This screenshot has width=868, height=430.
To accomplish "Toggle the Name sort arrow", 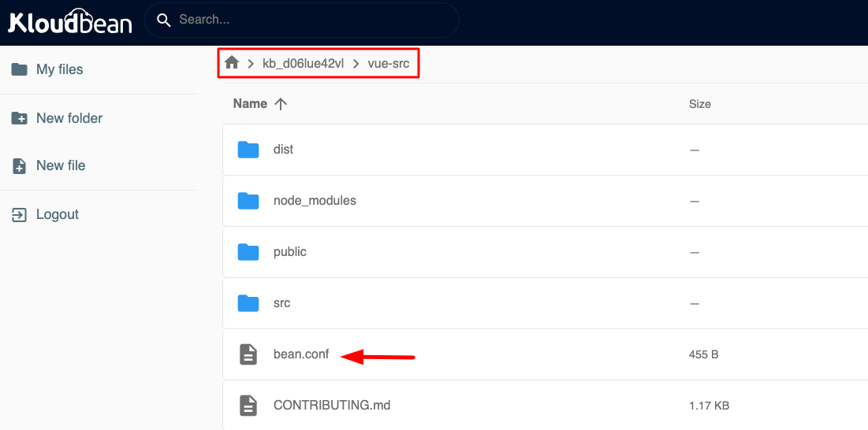I will point(280,104).
